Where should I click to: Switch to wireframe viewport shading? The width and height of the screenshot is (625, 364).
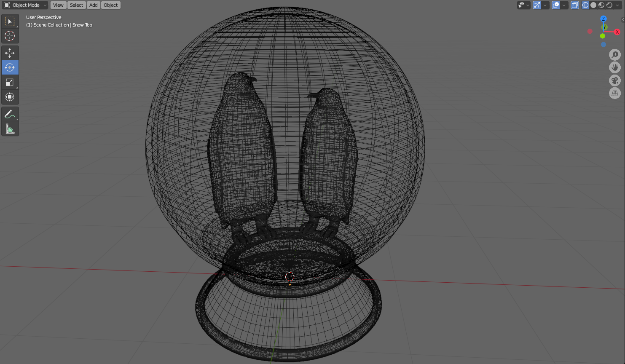pyautogui.click(x=585, y=5)
